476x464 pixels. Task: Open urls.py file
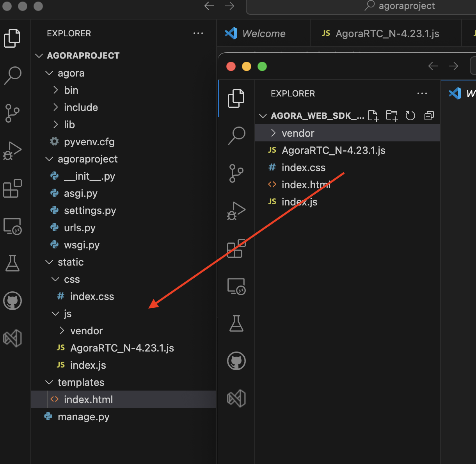pos(123,228)
